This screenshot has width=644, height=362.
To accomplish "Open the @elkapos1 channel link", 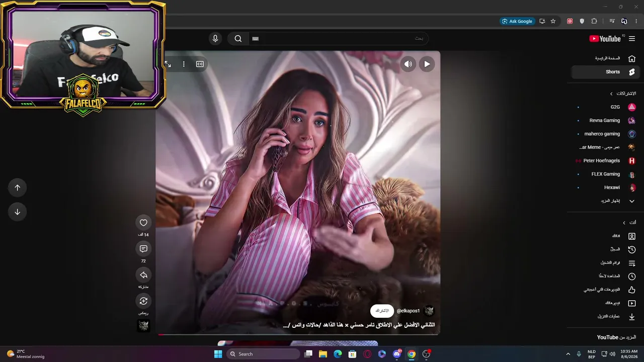I will click(x=408, y=311).
